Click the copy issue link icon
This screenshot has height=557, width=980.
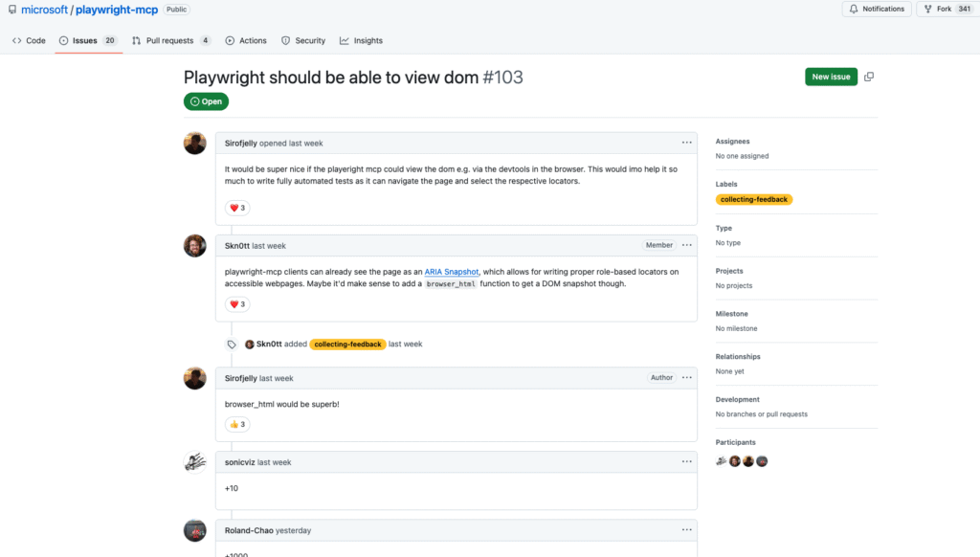coord(869,77)
